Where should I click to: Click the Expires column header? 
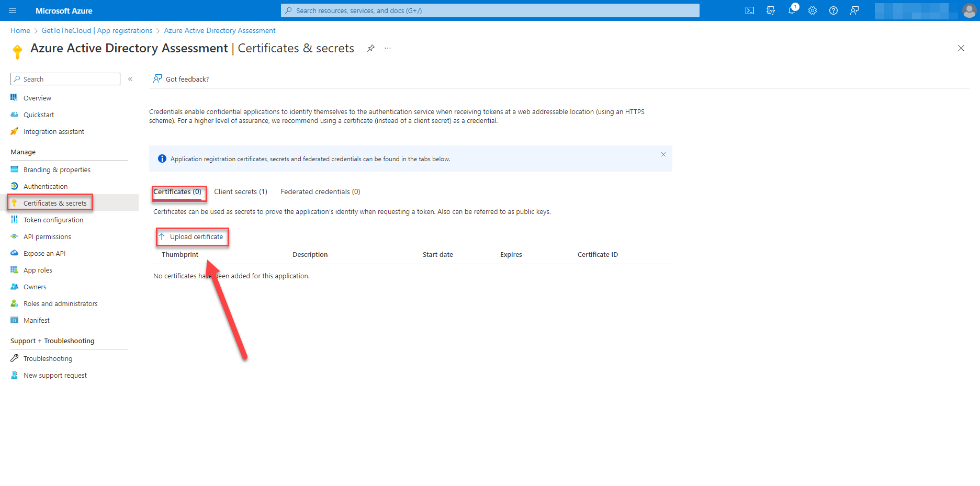click(x=511, y=254)
